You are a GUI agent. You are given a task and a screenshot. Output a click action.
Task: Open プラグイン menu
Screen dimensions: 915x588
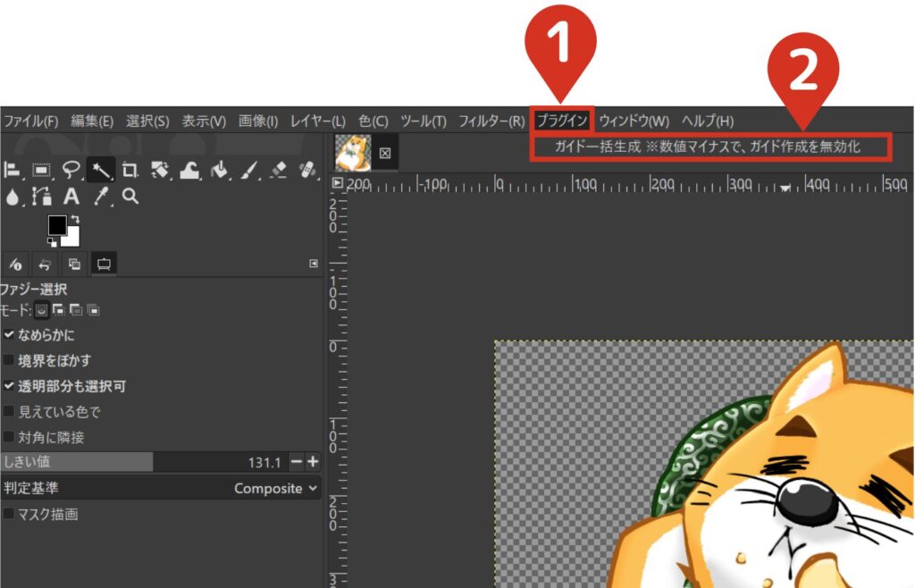tap(562, 121)
